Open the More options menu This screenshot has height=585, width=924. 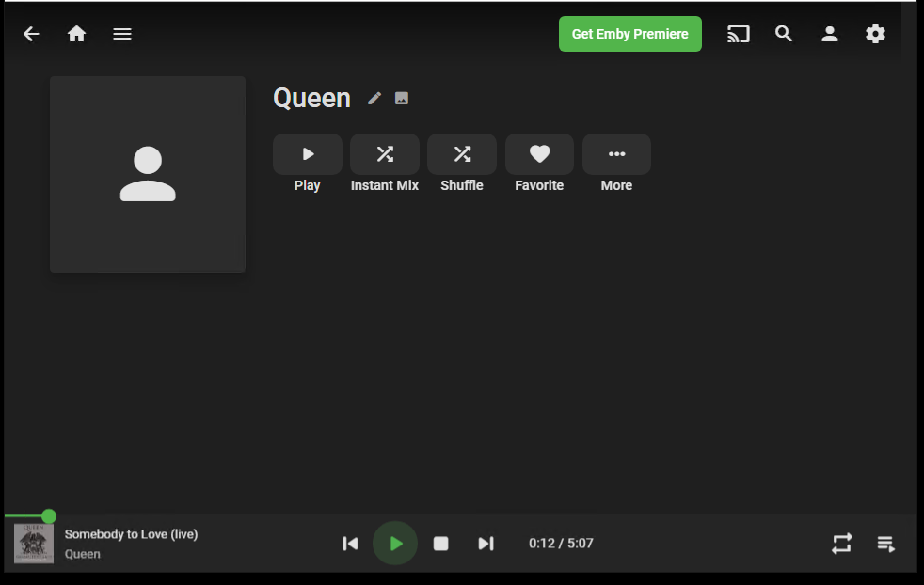616,154
